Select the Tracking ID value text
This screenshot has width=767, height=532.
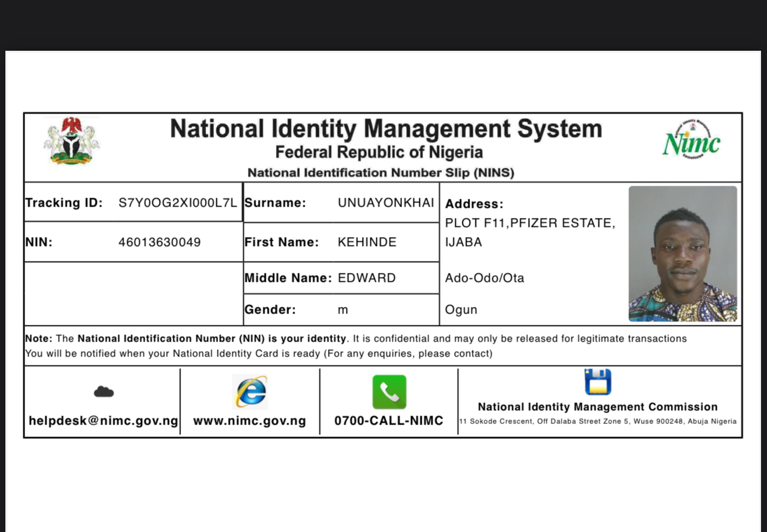pyautogui.click(x=177, y=202)
